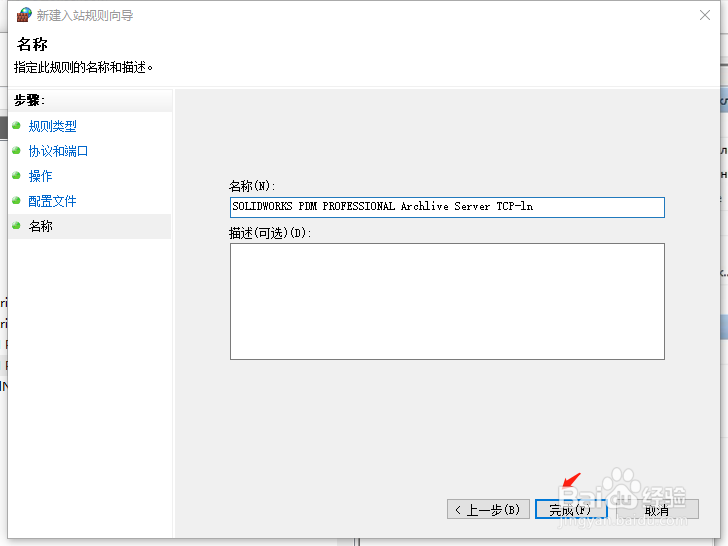728x546 pixels.
Task: Cancel the wizard with 取消
Action: pos(656,509)
